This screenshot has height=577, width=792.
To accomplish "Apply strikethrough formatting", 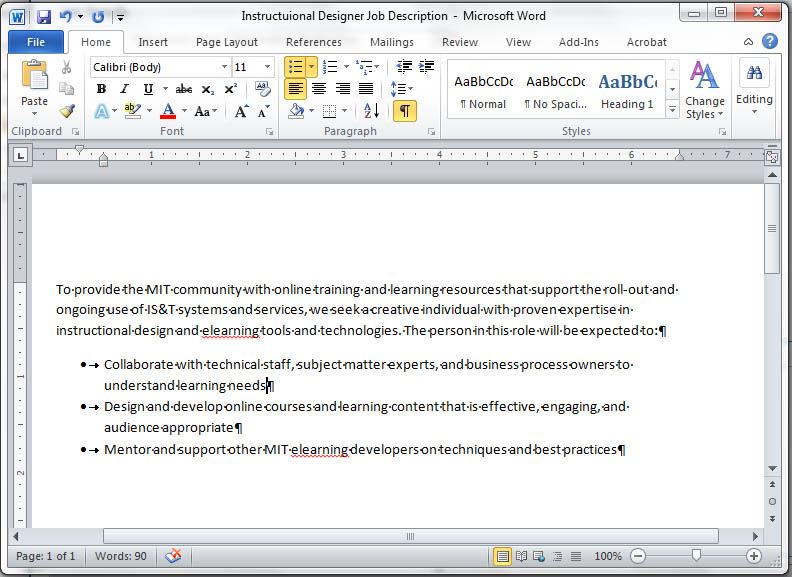I will pyautogui.click(x=183, y=89).
